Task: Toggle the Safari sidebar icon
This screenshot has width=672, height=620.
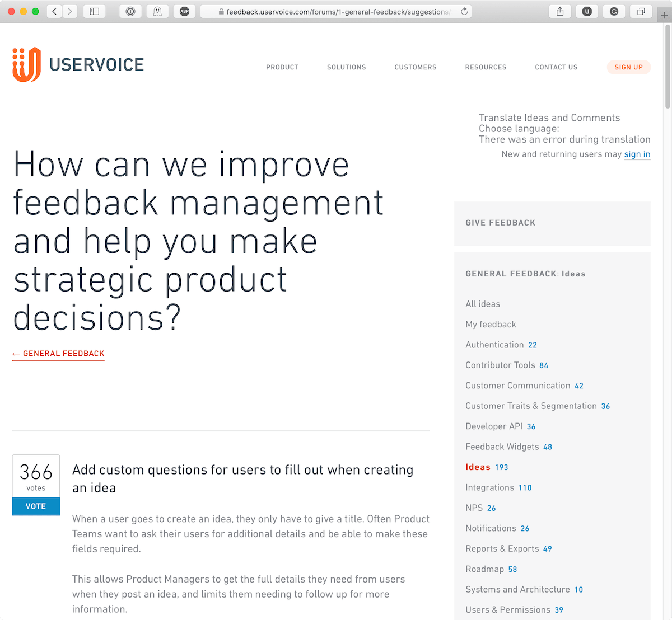Action: point(95,11)
